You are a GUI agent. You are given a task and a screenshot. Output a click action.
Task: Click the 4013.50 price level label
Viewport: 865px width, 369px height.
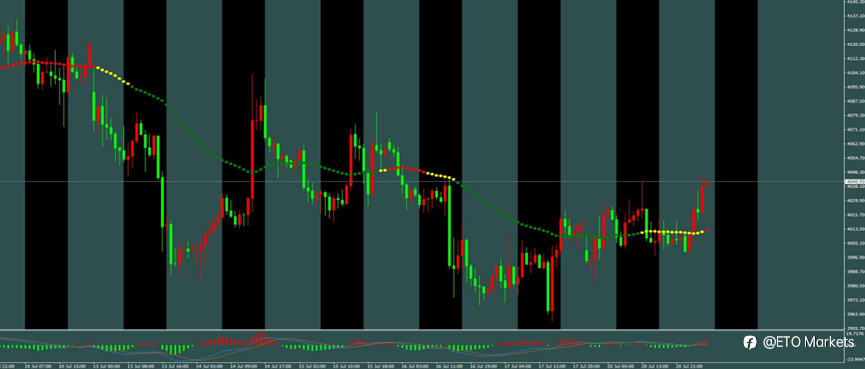[855, 229]
